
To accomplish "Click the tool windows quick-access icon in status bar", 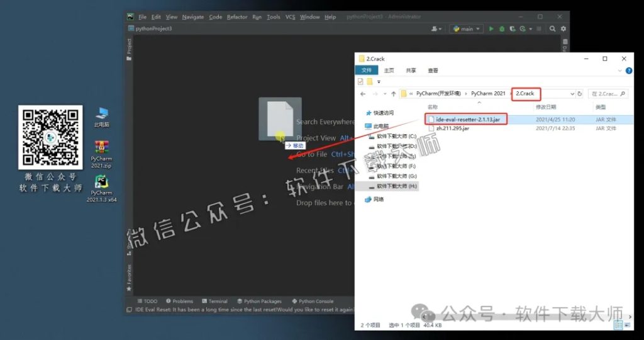I will coord(130,310).
